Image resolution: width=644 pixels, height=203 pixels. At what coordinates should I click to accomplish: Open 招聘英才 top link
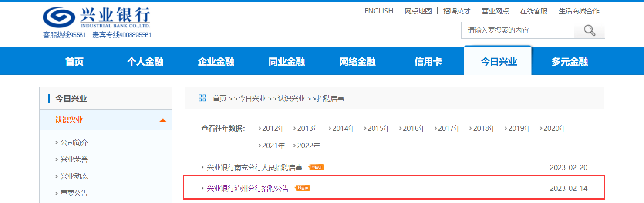[x=457, y=11]
